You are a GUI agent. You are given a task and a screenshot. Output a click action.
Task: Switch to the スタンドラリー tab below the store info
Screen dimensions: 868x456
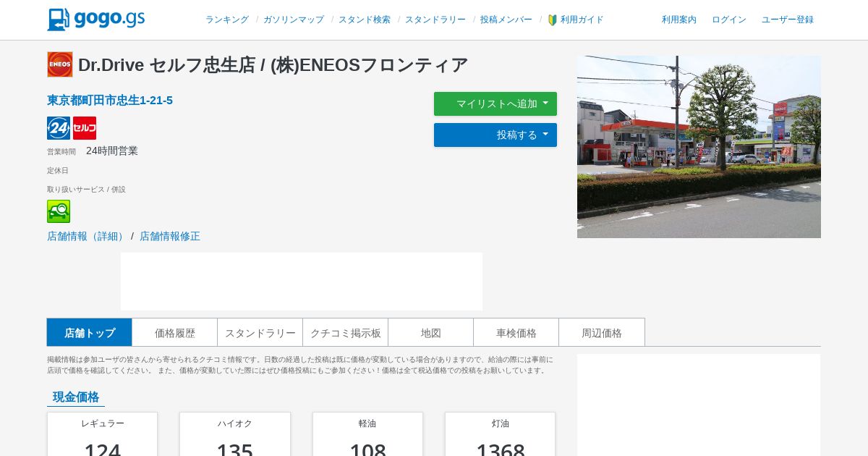point(260,332)
